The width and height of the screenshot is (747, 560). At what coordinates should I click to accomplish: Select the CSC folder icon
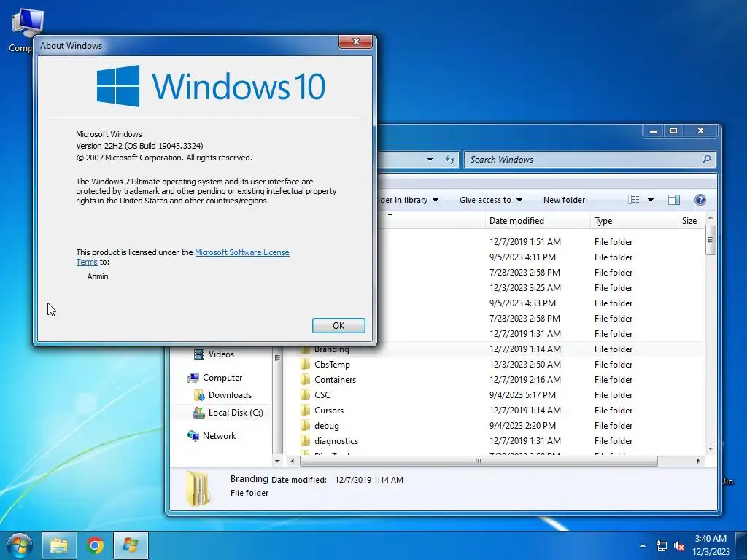point(305,394)
